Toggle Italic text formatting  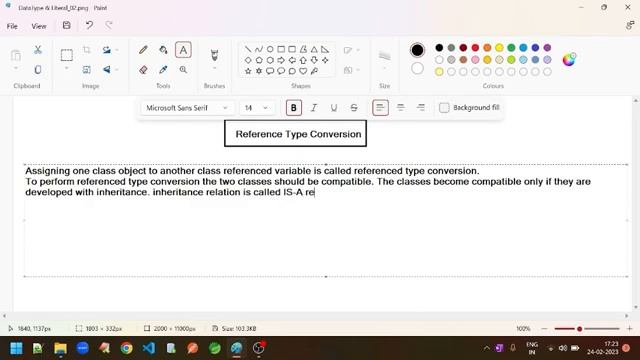click(x=313, y=108)
